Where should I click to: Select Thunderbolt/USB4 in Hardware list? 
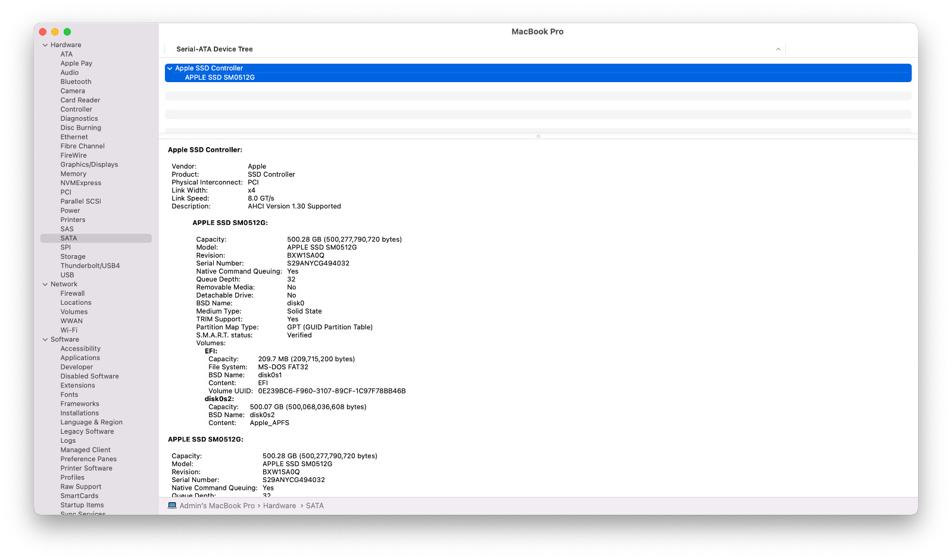click(x=90, y=266)
